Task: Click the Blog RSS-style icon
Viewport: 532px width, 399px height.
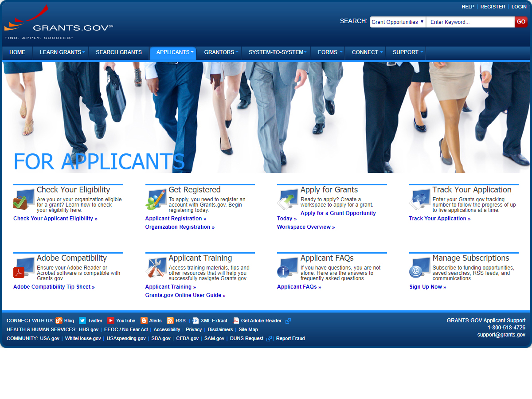Action: point(59,321)
